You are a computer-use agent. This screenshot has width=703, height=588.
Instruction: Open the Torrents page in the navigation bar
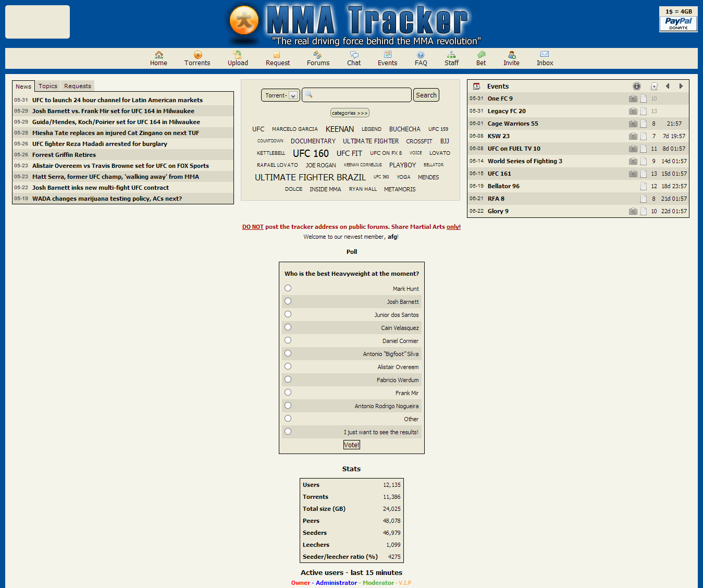point(197,58)
